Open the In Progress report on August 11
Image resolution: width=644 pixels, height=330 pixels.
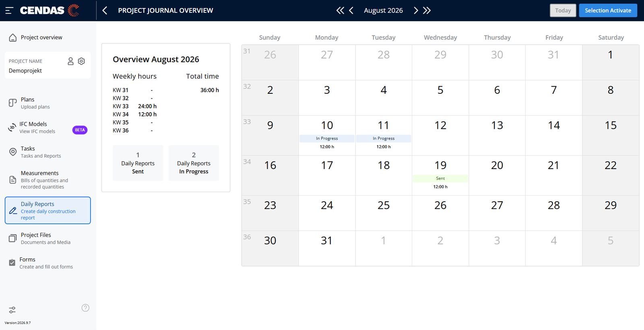click(384, 138)
